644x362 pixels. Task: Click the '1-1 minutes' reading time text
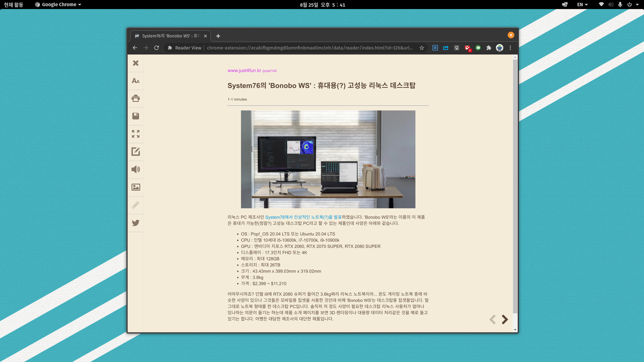pos(237,99)
